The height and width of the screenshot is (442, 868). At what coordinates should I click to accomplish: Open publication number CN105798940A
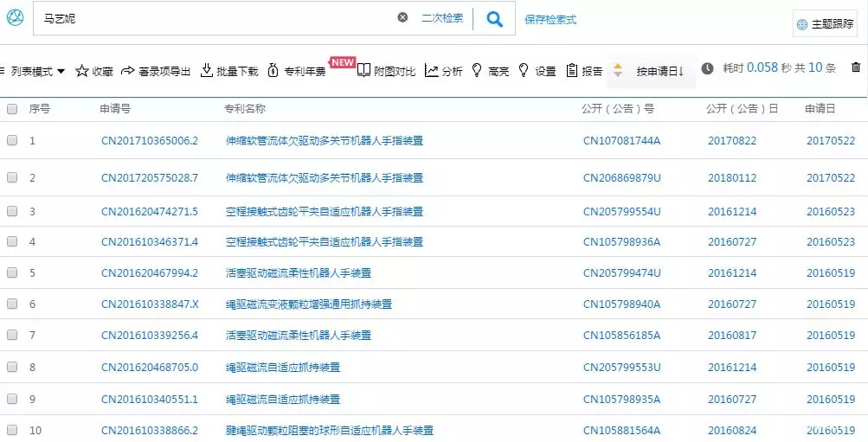click(621, 304)
